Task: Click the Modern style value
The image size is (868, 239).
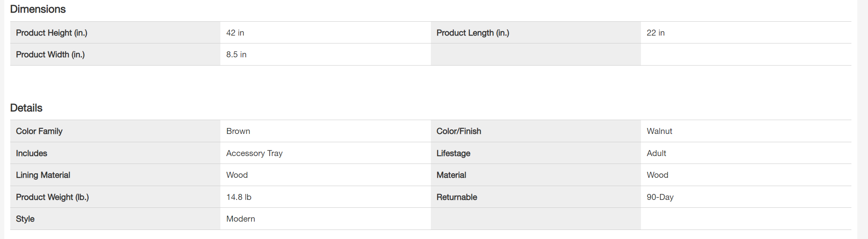Action: [240, 219]
